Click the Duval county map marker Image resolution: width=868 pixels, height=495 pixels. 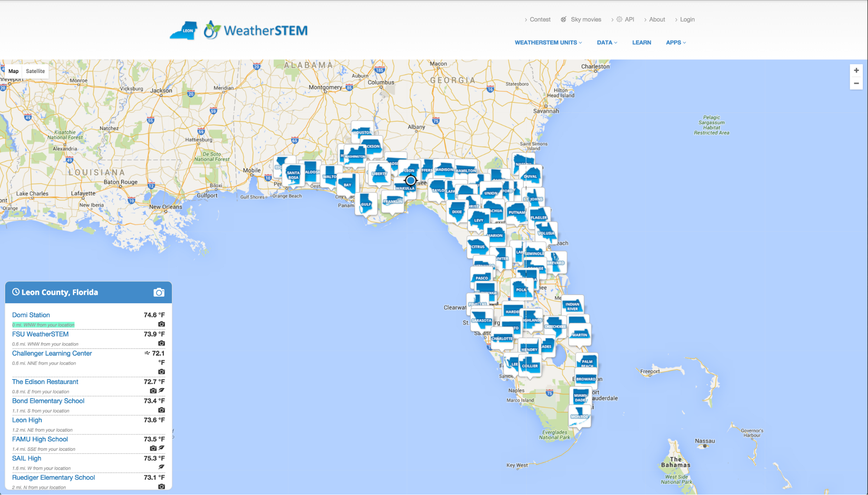[530, 175]
